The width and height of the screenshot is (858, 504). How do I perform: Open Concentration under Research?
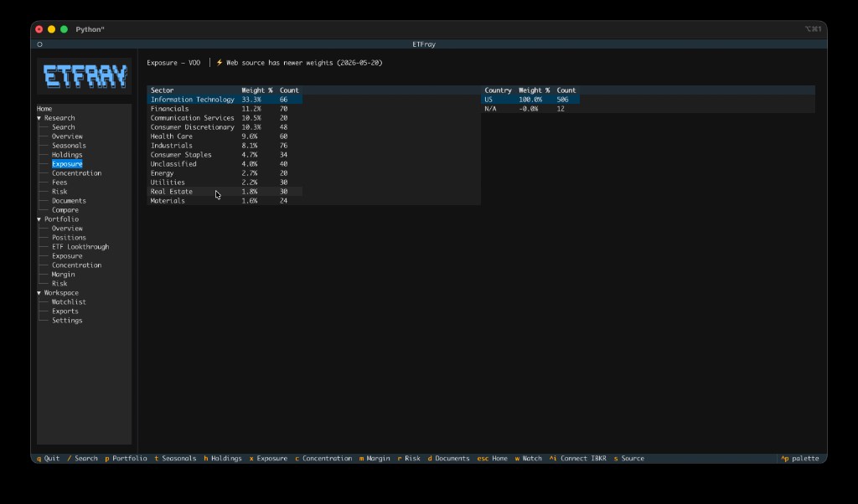pyautogui.click(x=76, y=173)
